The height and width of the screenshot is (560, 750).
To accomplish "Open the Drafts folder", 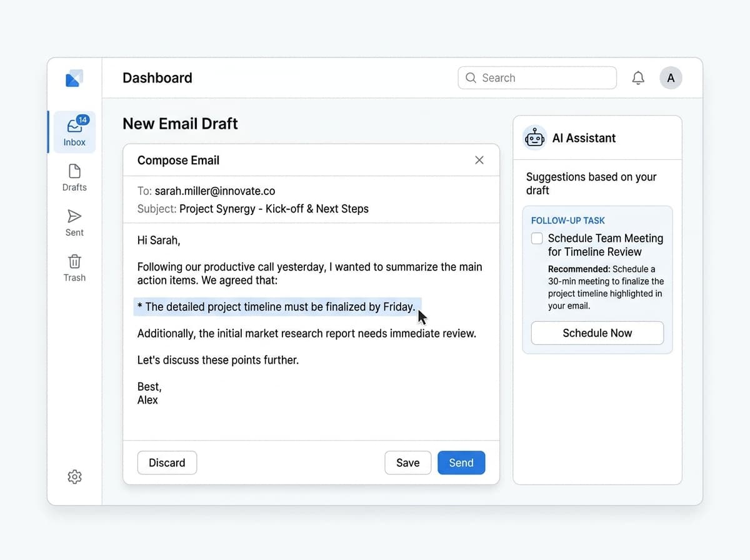I will click(x=74, y=177).
